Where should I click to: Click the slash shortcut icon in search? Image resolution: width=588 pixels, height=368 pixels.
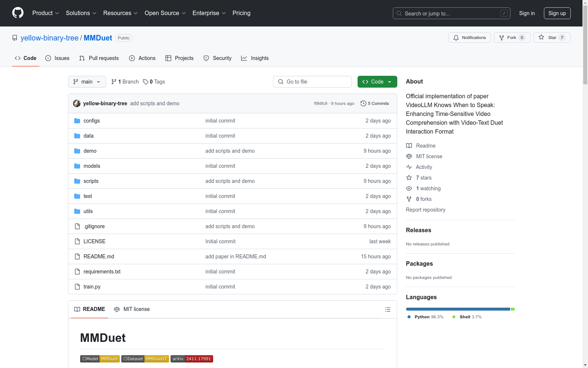coord(504,13)
